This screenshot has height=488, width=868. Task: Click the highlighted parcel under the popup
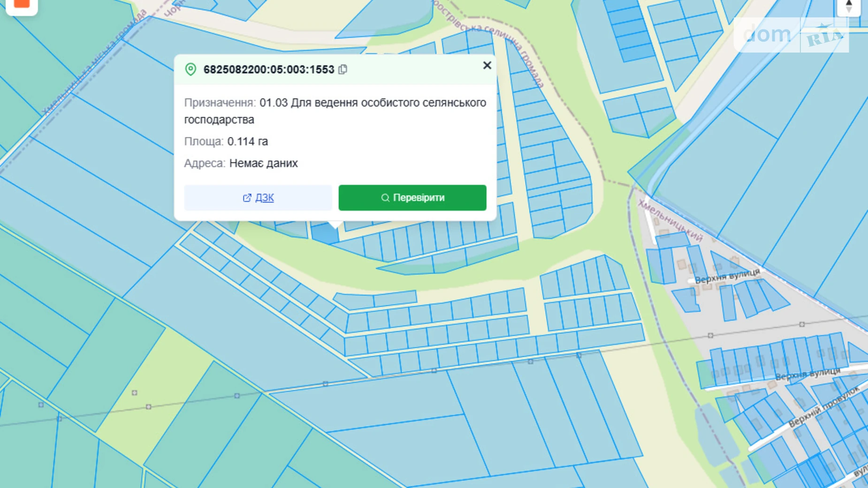coord(325,234)
